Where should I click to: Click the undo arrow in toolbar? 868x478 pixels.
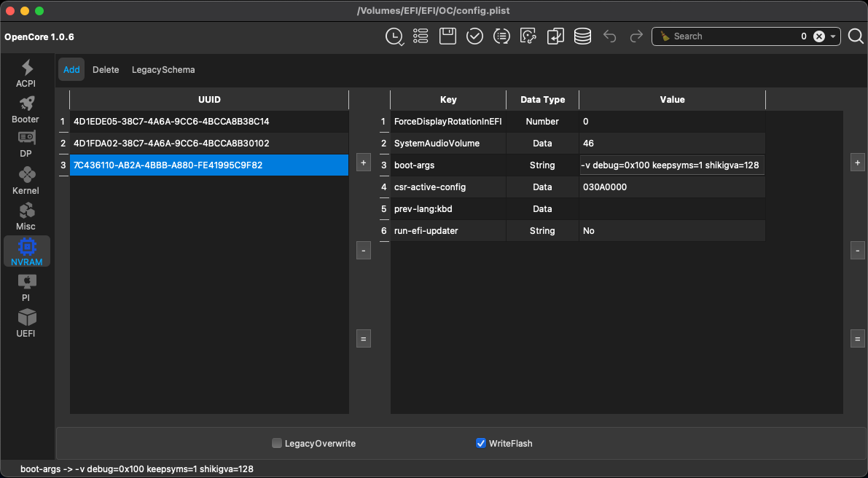610,36
